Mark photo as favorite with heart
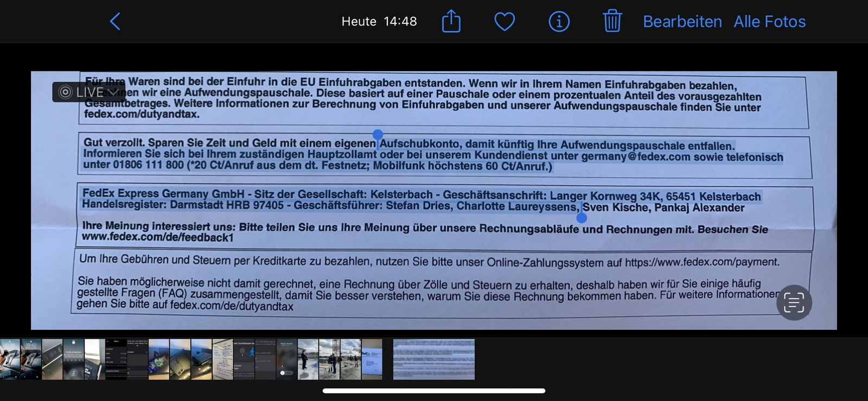Screen dimensions: 868x401 (505, 22)
